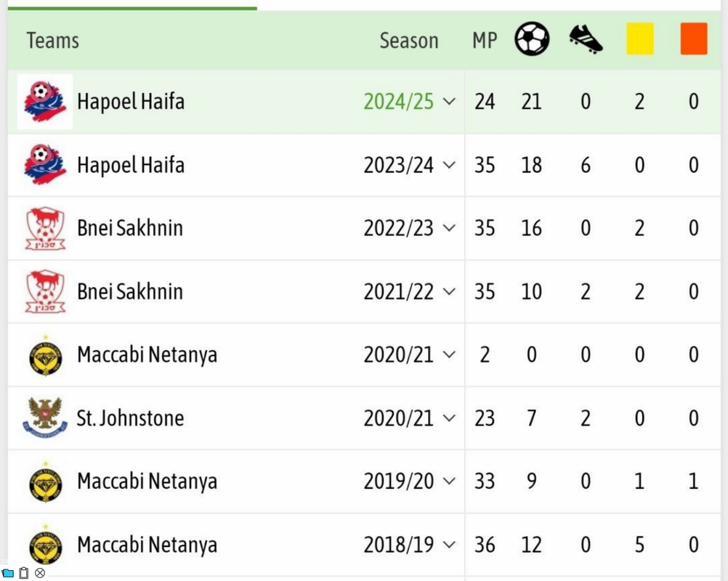This screenshot has width=728, height=581.
Task: Click the MP column header
Action: pyautogui.click(x=485, y=41)
